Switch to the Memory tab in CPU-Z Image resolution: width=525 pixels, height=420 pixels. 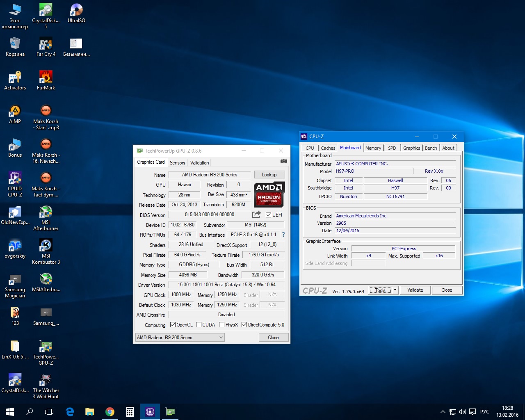pyautogui.click(x=373, y=148)
